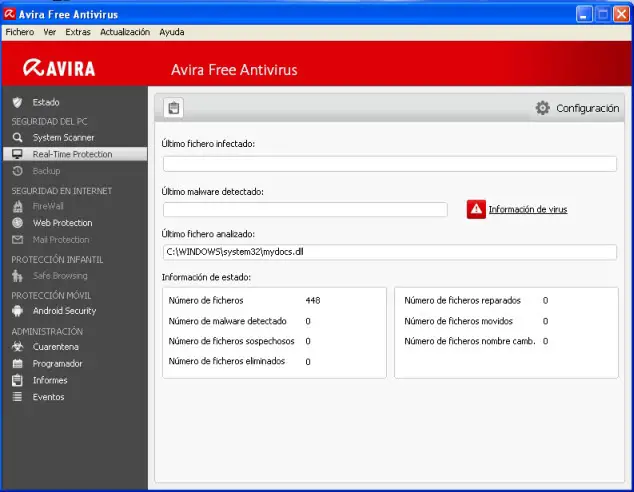
Task: Open the Ver menu
Action: point(49,32)
